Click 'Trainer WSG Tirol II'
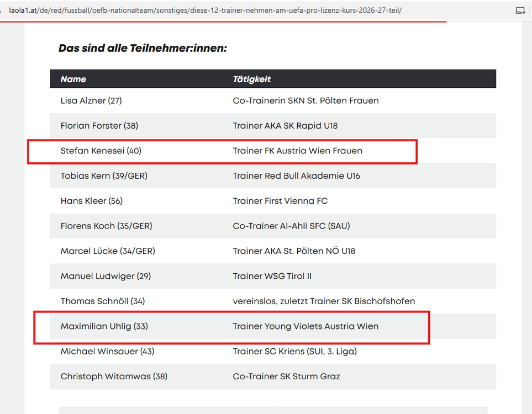The height and width of the screenshot is (414, 532). point(272,277)
